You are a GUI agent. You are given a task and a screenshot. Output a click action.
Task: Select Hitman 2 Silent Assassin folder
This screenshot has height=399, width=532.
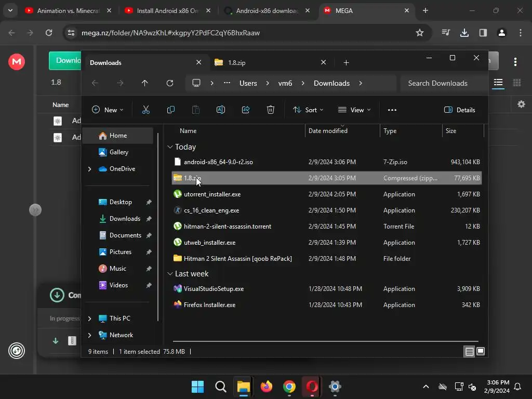[326, 259]
